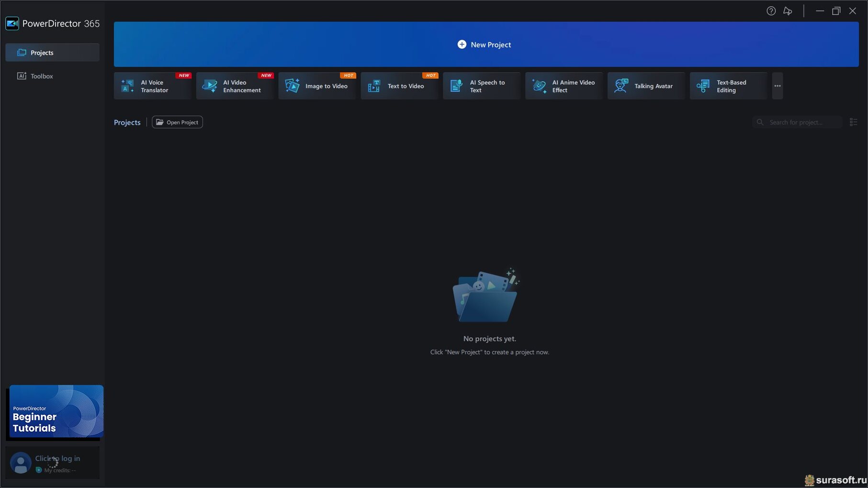This screenshot has height=488, width=868.
Task: Open the Image to Video tool
Action: point(317,86)
